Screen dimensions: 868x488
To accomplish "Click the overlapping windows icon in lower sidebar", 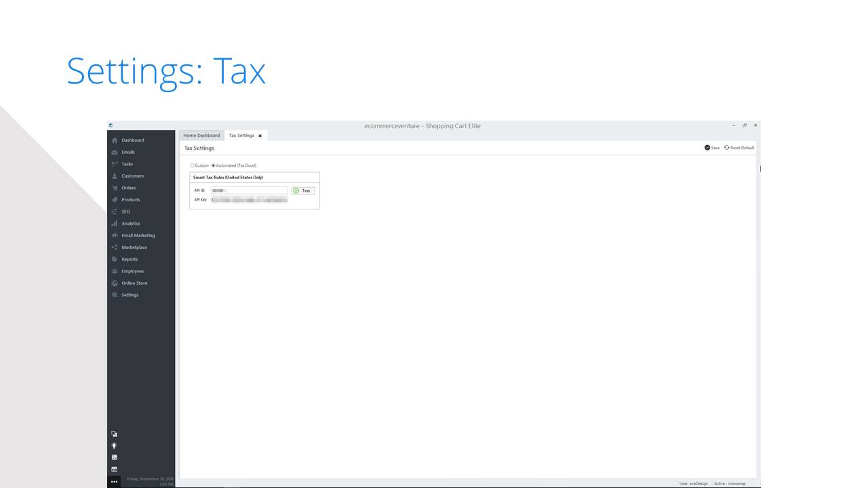I will pos(114,434).
